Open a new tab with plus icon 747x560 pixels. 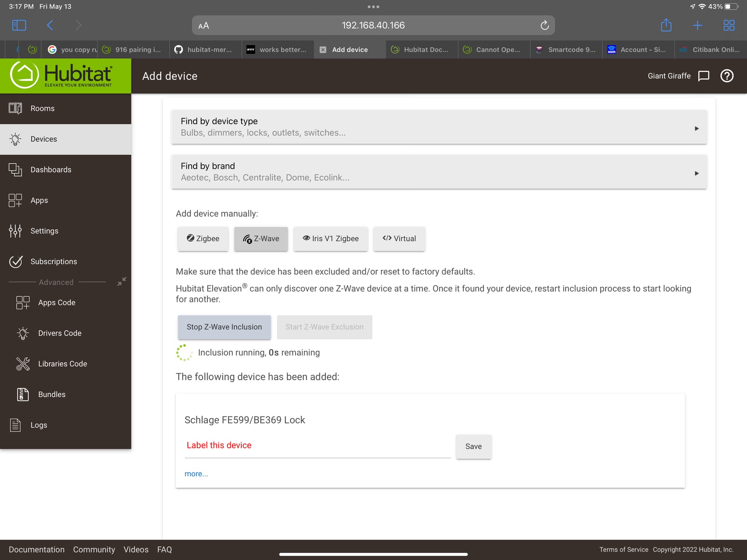click(x=698, y=25)
